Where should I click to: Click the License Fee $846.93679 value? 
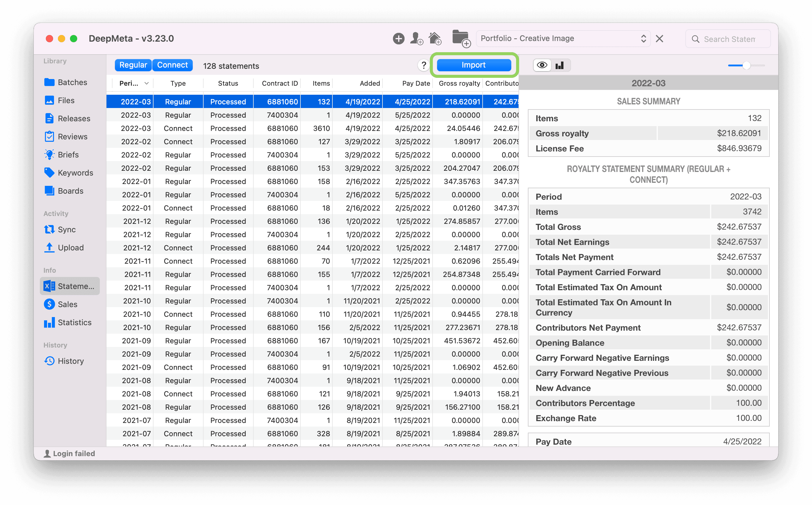click(739, 148)
